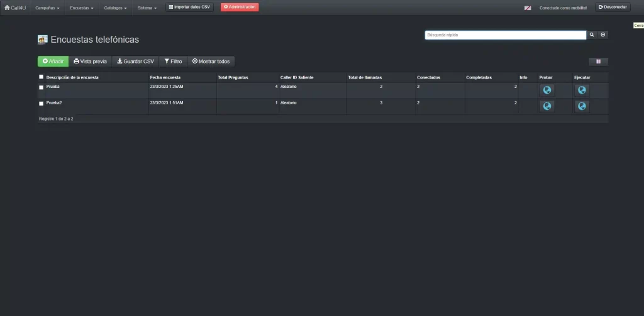Viewport: 644px width, 316px height.
Task: Open the Sistema menu
Action: point(147,8)
